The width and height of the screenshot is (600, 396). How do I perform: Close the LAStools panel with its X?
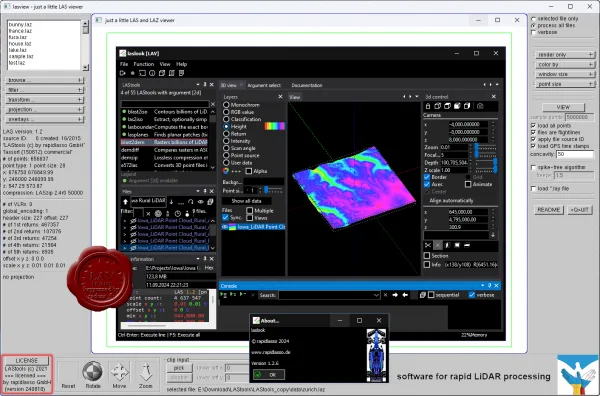point(212,85)
